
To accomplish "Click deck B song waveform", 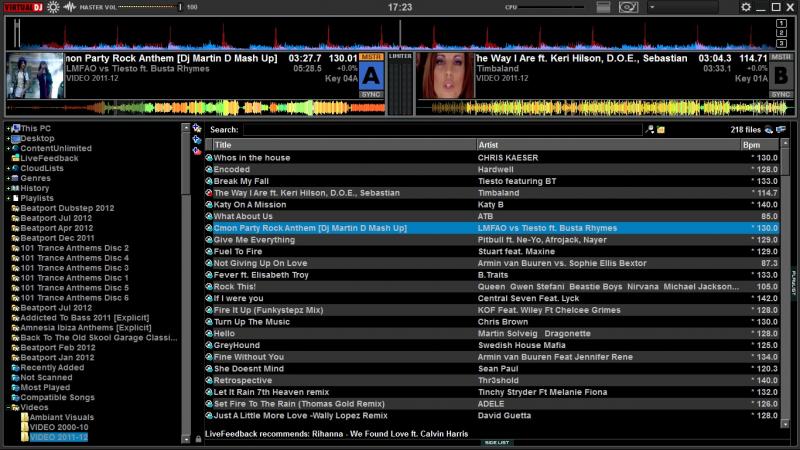I will click(x=605, y=108).
